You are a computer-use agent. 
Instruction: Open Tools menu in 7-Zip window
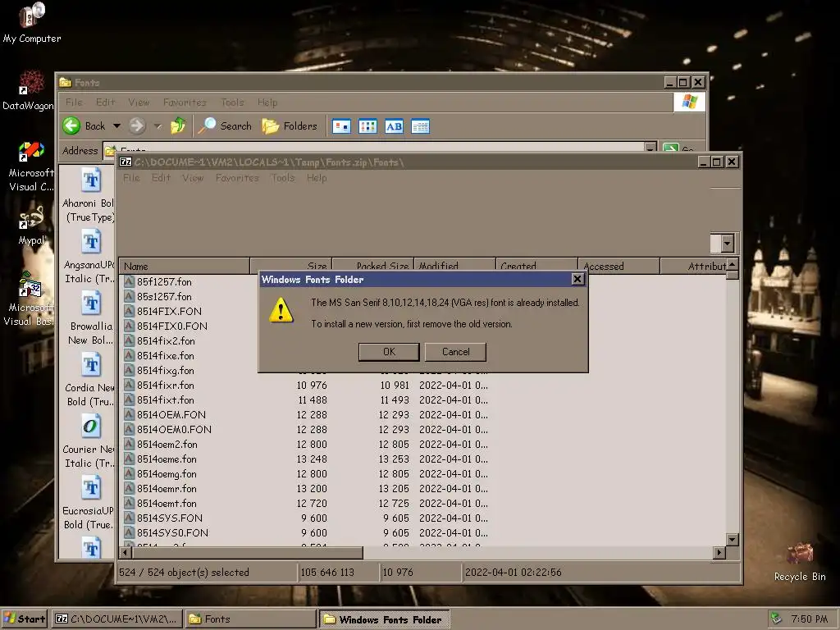283,178
